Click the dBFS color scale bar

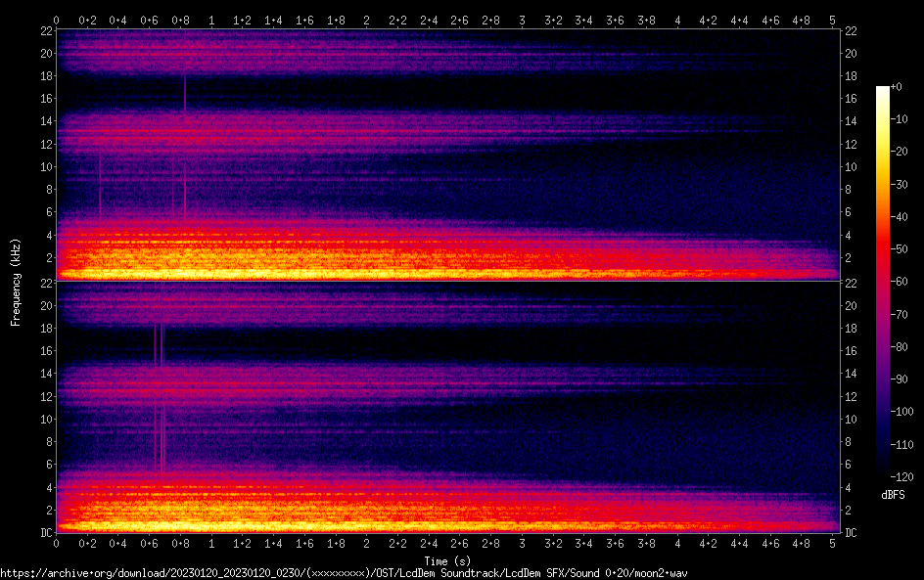[883, 284]
